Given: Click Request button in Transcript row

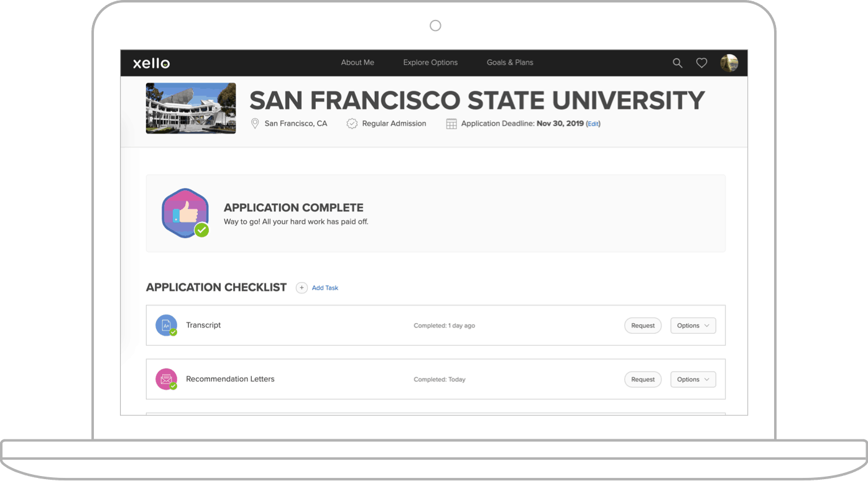Looking at the screenshot, I should tap(643, 326).
